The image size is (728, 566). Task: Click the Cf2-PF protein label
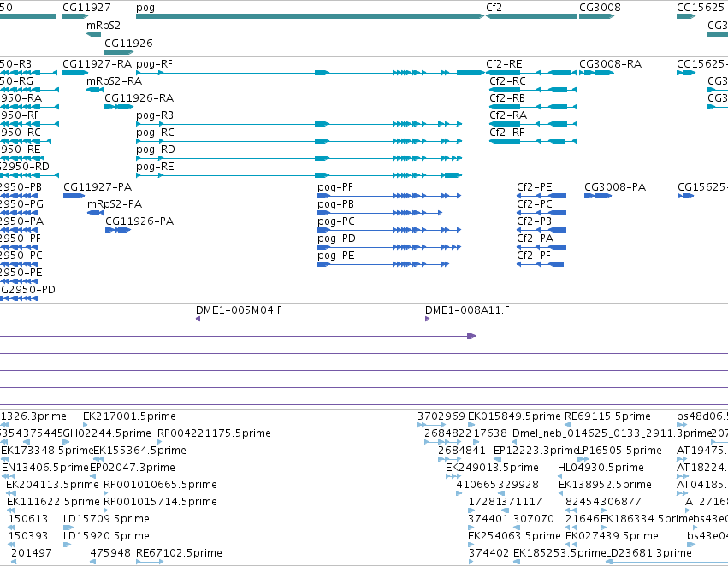click(x=534, y=256)
